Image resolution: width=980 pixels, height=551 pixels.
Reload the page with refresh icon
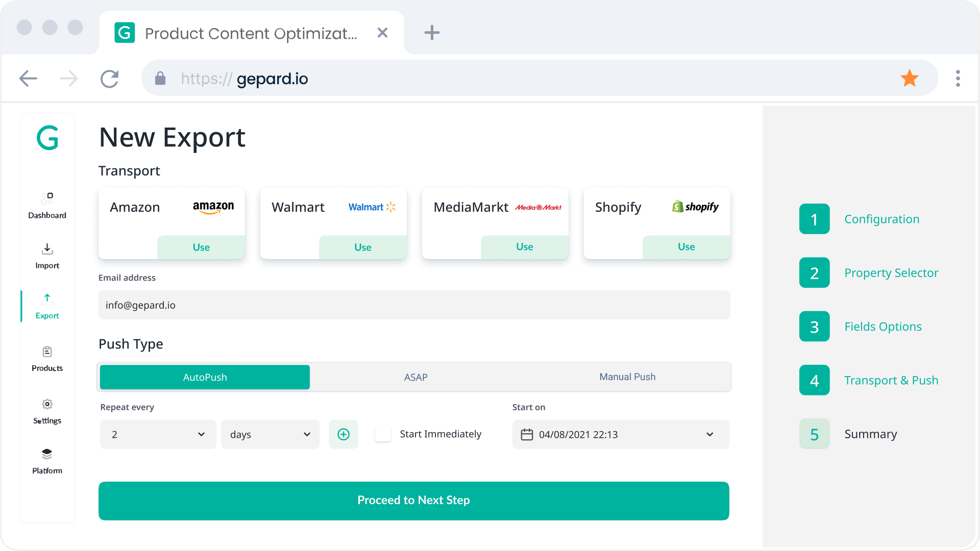109,79
